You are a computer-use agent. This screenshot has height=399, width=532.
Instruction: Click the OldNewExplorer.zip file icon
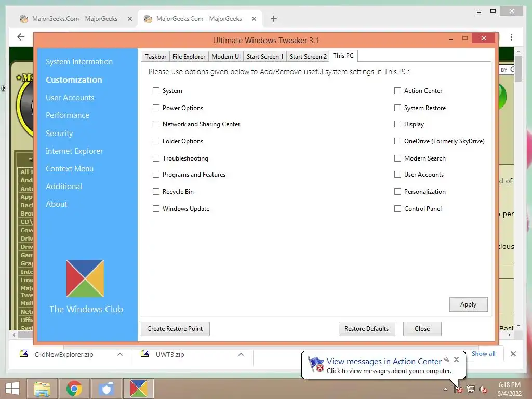pyautogui.click(x=24, y=354)
